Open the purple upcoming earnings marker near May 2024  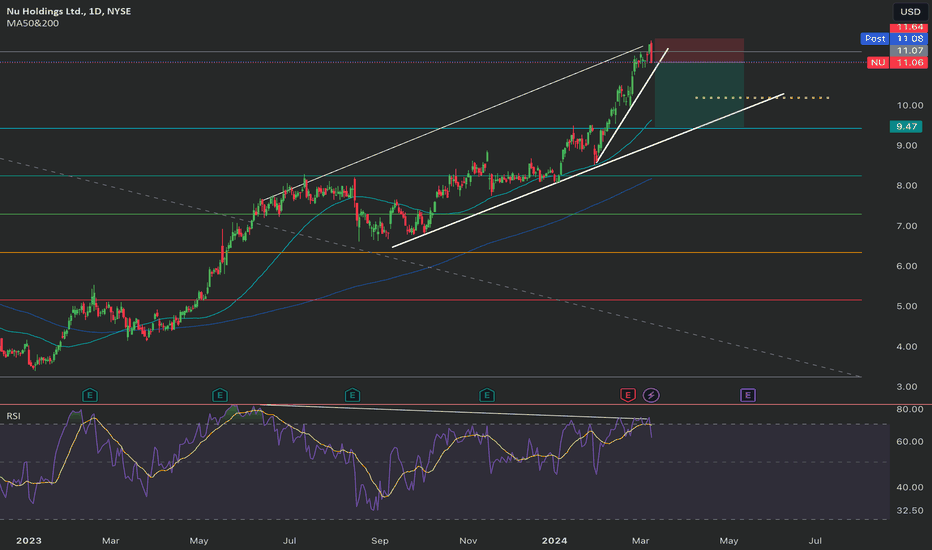748,395
